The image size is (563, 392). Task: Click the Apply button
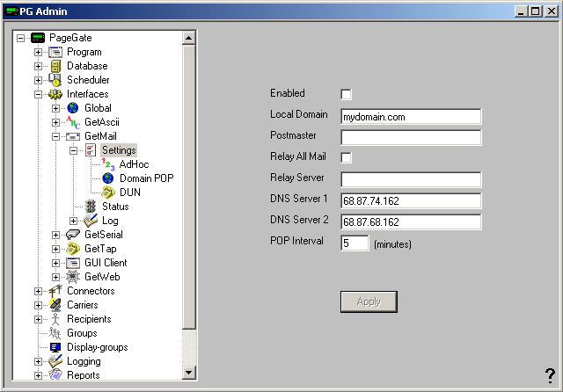coord(369,301)
